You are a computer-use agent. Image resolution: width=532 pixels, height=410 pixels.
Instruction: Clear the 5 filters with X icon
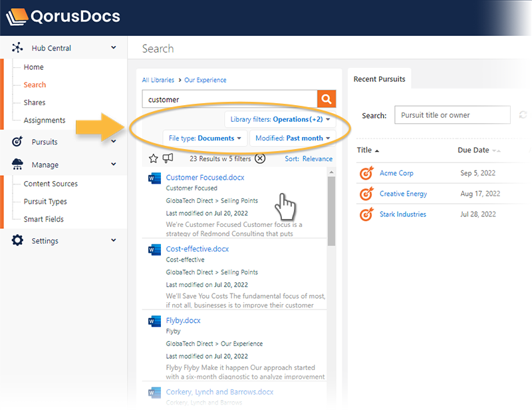pos(260,158)
